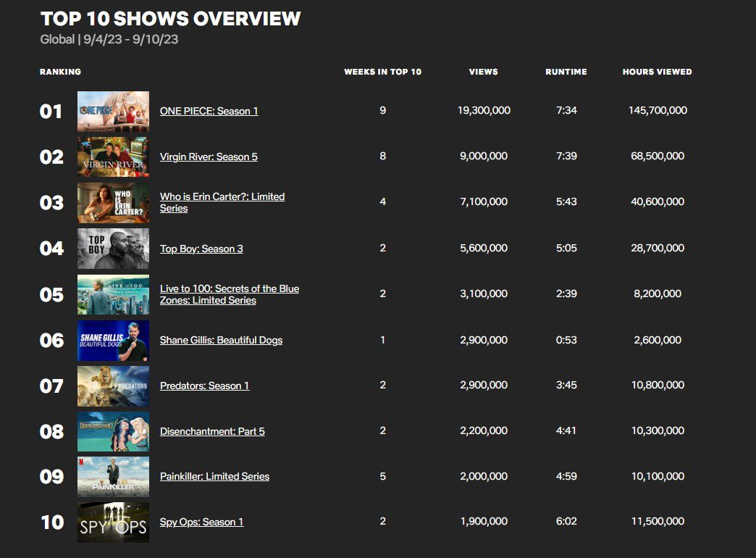Image resolution: width=756 pixels, height=558 pixels.
Task: Select the 28,700,000 hours viewed value
Action: coord(658,248)
